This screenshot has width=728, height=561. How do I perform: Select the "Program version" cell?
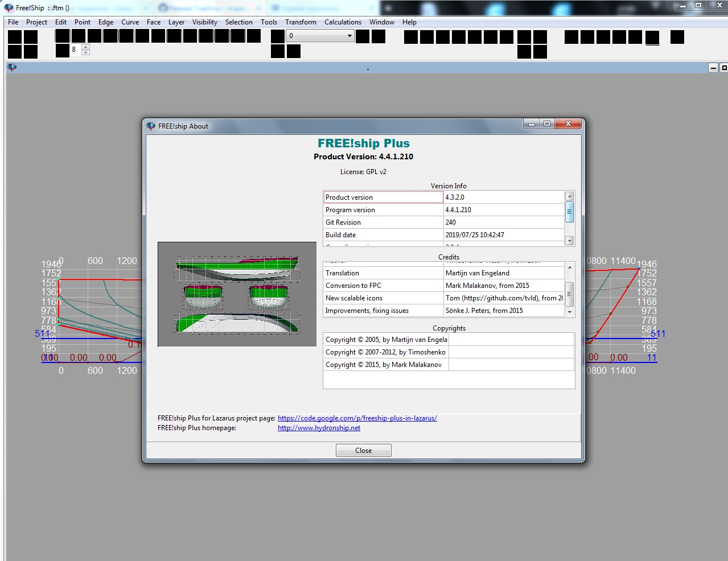pos(383,210)
